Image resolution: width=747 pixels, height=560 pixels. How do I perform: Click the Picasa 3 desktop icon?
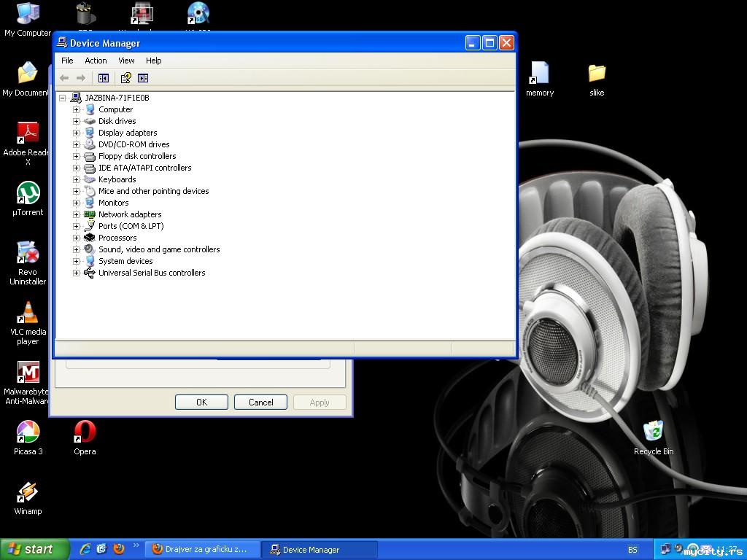28,432
